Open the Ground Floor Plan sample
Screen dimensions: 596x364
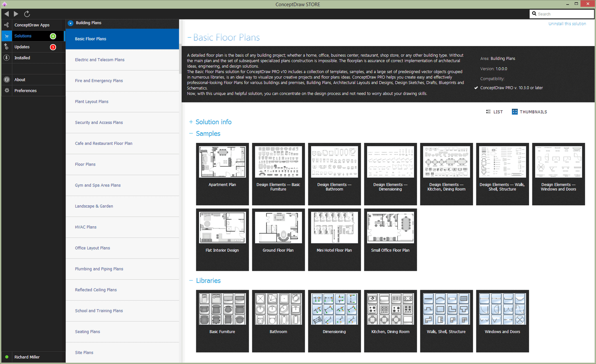[x=279, y=240]
